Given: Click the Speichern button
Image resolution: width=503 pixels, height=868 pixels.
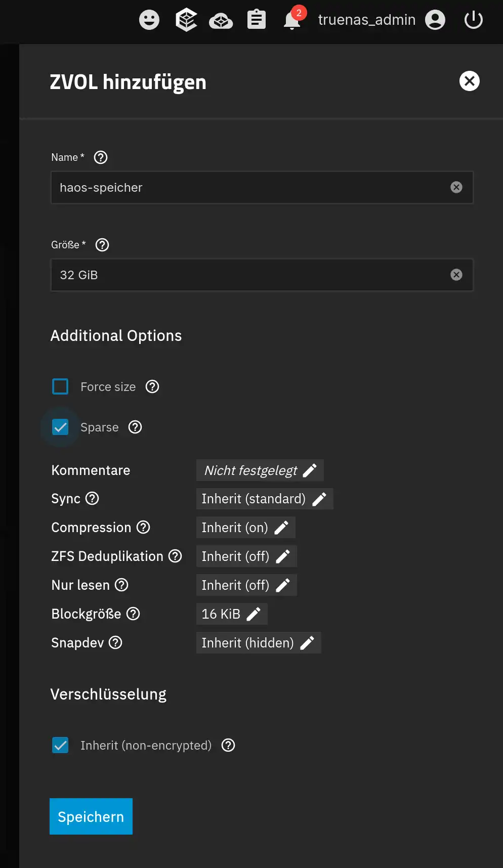Looking at the screenshot, I should (x=91, y=816).
